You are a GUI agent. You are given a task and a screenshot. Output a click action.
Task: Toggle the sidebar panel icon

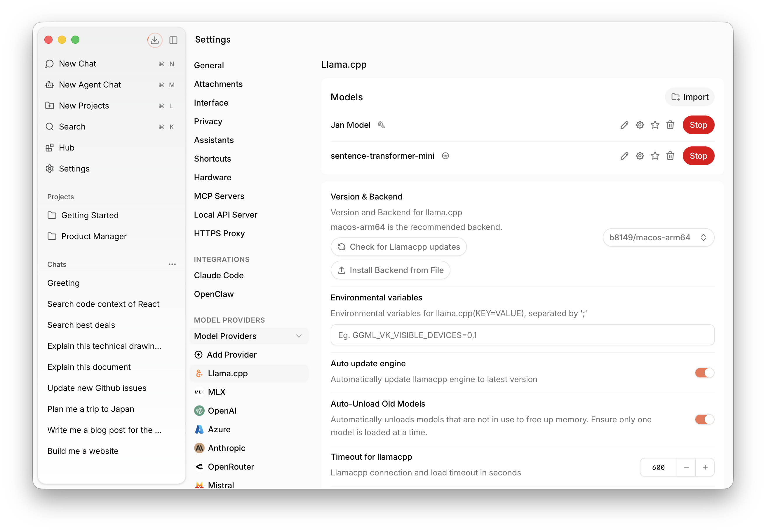[x=173, y=40]
